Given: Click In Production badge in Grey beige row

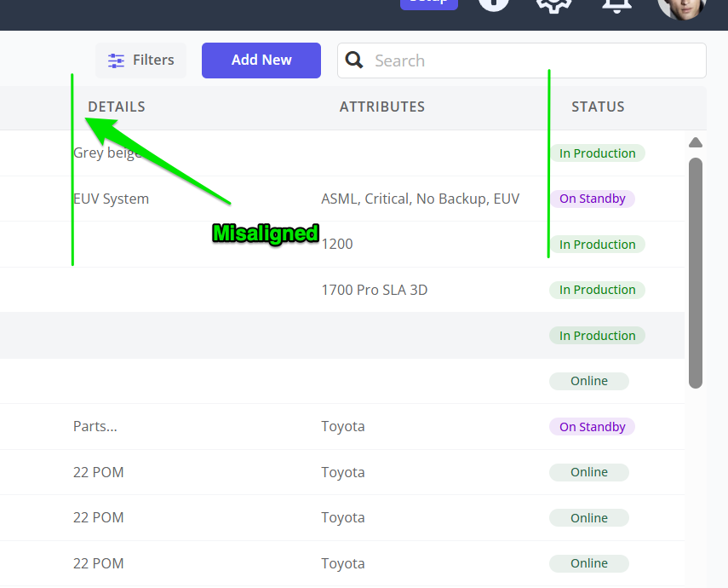Looking at the screenshot, I should (598, 153).
